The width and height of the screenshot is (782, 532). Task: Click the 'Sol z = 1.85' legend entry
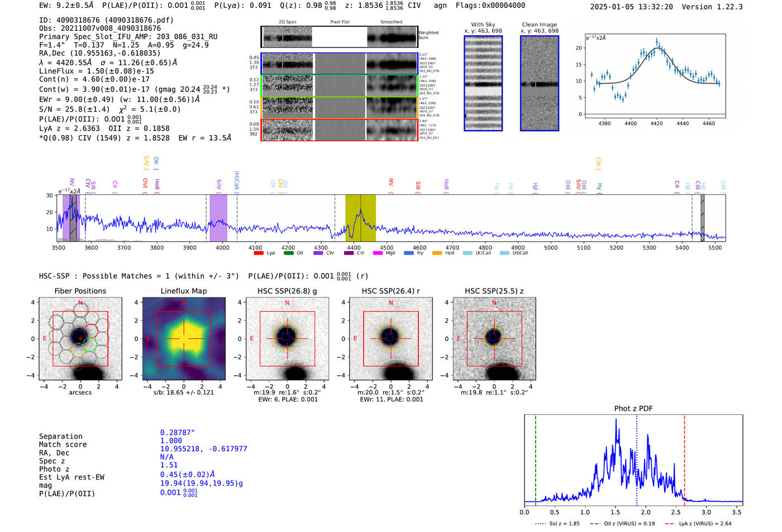[557, 524]
